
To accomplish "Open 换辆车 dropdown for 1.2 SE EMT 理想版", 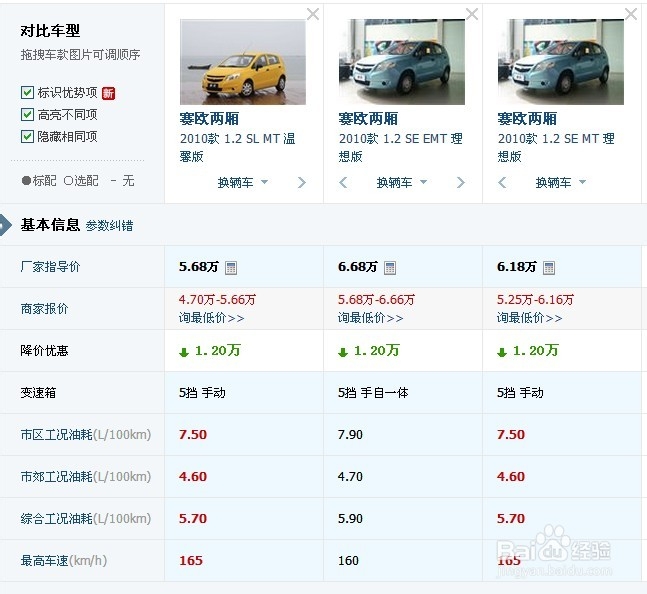I will tap(402, 182).
